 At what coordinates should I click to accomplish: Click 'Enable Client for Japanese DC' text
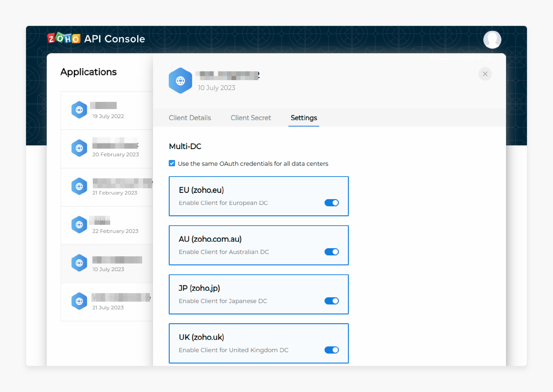point(223,301)
